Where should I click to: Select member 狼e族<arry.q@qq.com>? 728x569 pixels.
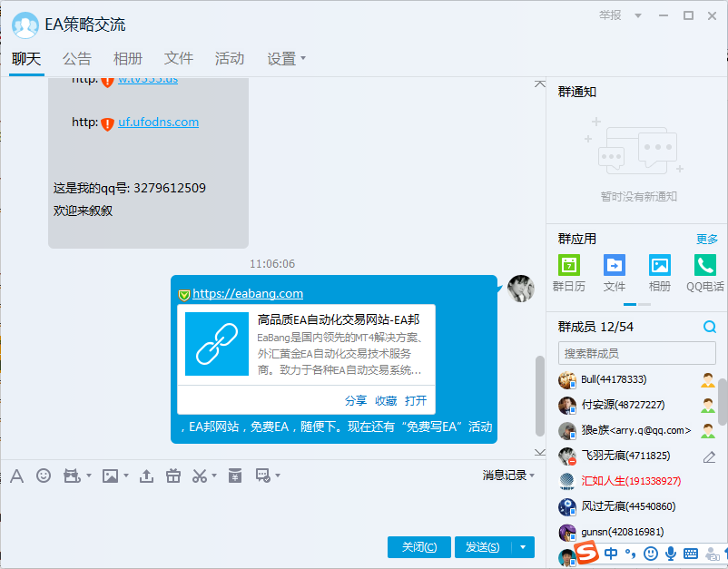(636, 431)
